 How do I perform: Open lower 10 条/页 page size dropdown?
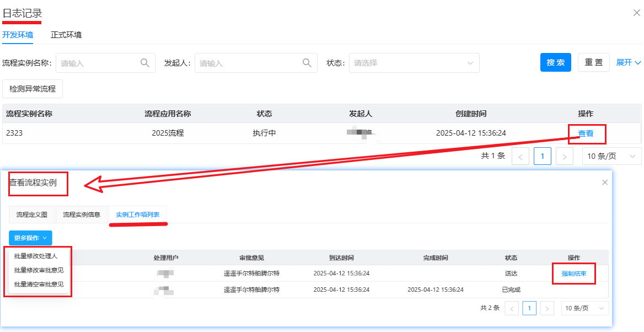[584, 308]
